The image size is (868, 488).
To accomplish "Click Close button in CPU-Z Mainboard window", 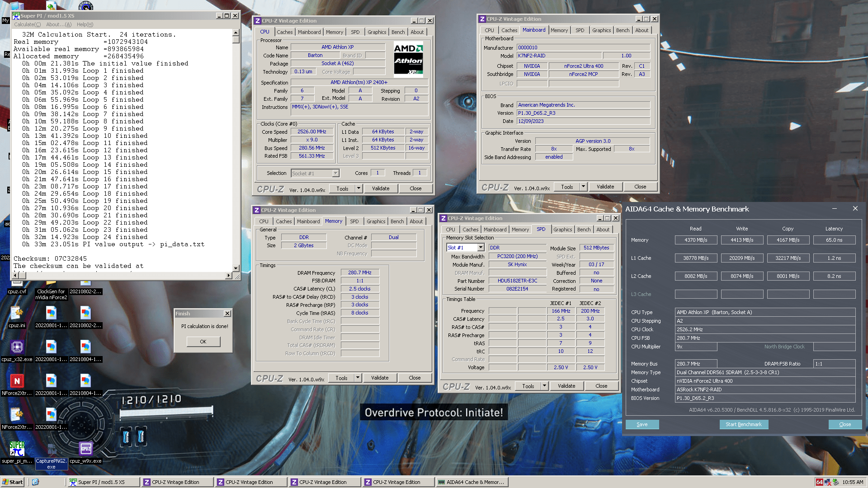I will (640, 187).
